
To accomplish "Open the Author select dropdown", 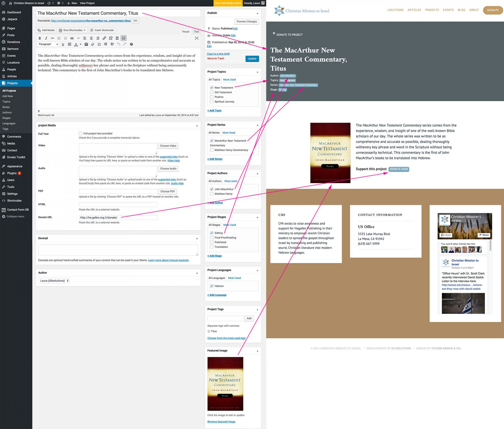I will [54, 281].
